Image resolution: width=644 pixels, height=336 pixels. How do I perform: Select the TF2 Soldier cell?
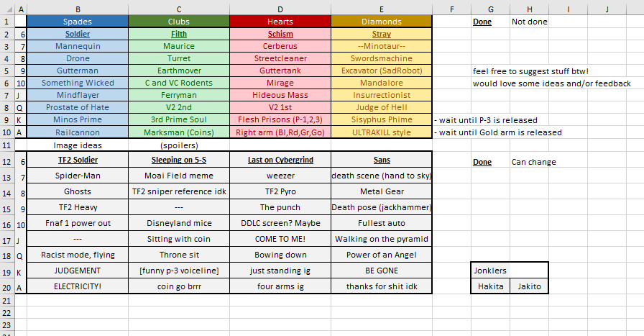point(78,160)
